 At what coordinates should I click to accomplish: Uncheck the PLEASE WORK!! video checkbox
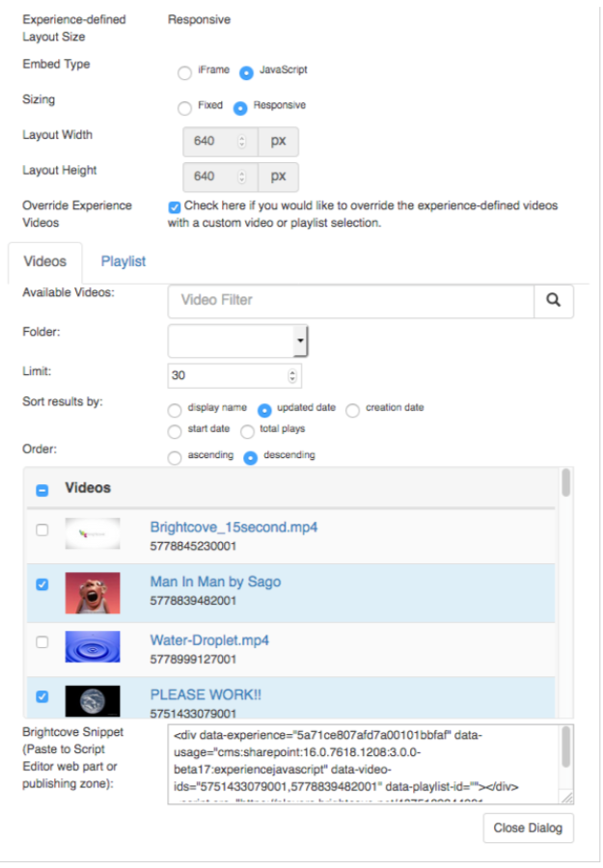(42, 697)
